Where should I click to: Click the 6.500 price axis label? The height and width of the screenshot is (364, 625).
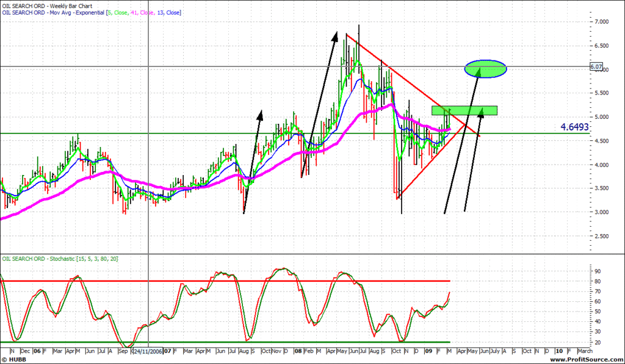pyautogui.click(x=601, y=46)
